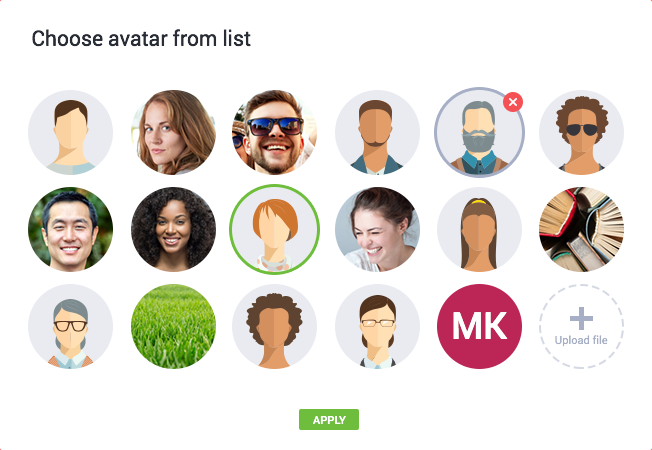
Task: Choose the woman avatar with glasses and bun
Action: tap(377, 326)
